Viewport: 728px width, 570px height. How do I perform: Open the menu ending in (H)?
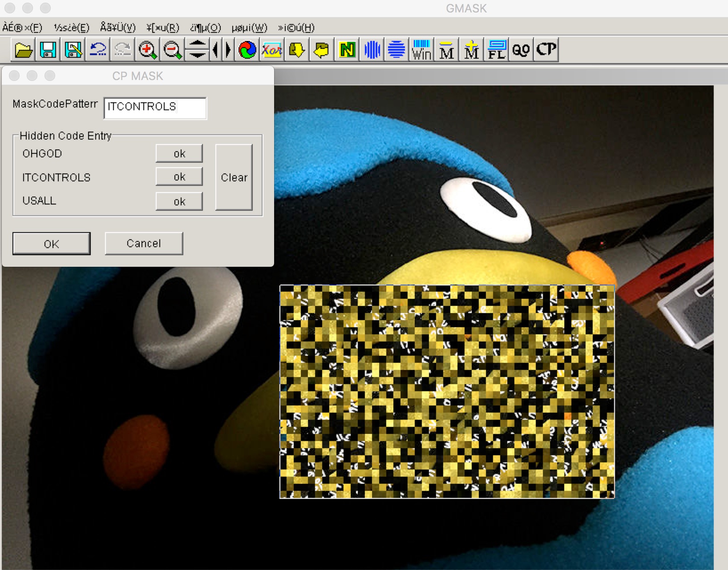(296, 28)
